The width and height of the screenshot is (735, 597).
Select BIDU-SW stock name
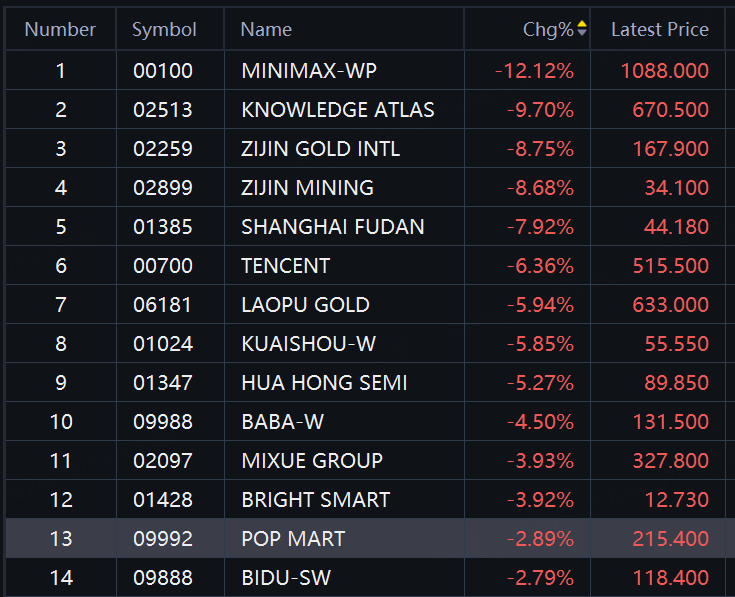click(286, 578)
